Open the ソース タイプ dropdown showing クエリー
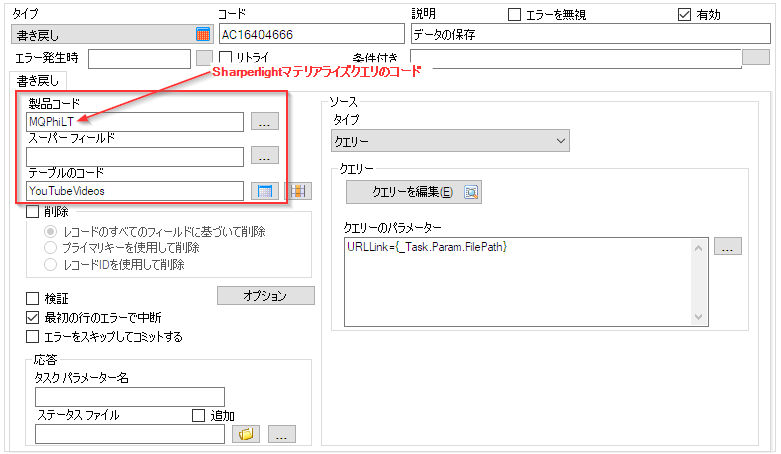Viewport: 781px width, 454px height. click(450, 141)
